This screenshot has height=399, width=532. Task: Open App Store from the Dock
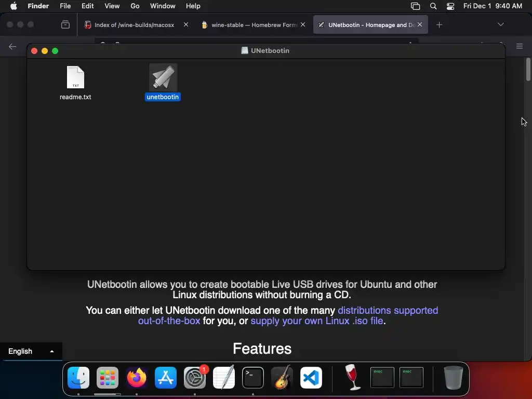coord(166,378)
